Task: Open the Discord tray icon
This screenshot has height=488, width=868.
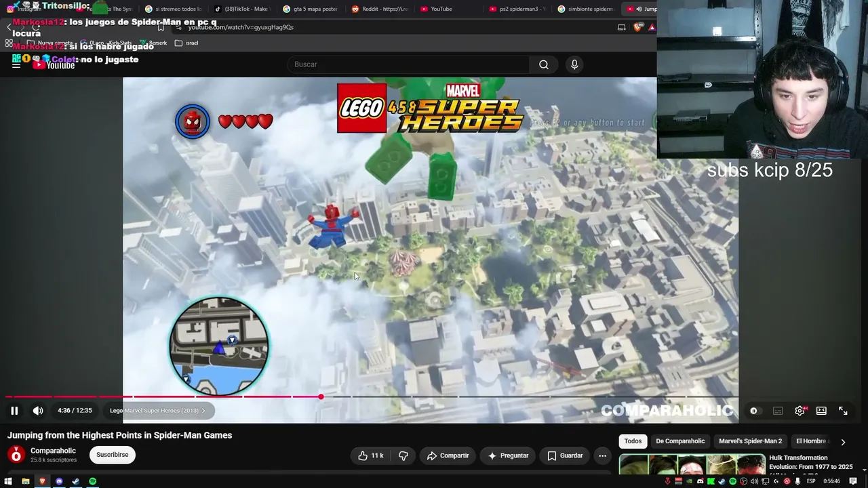Action: point(701,481)
